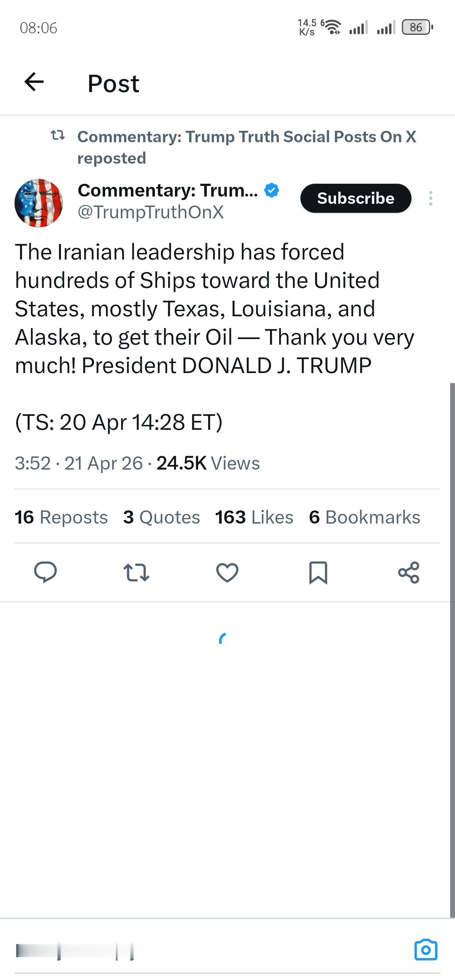The height and width of the screenshot is (980, 455).
Task: Open three-dot more options menu
Action: [430, 198]
